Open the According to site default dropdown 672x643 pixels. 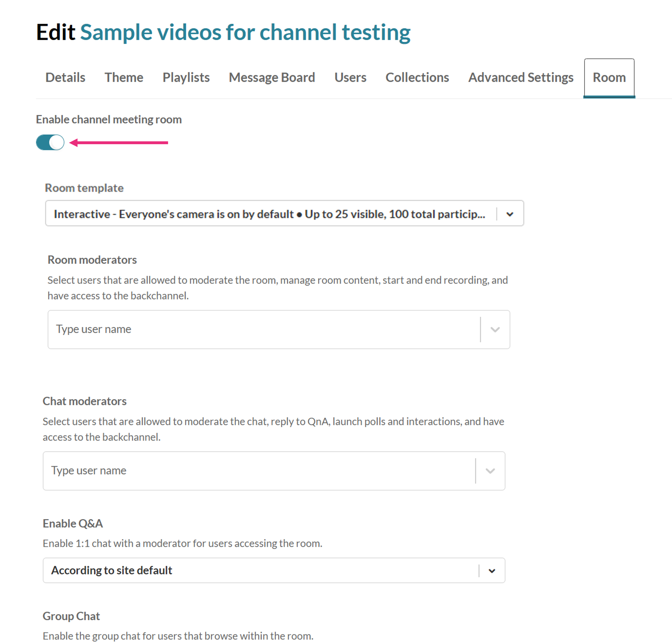pos(260,570)
